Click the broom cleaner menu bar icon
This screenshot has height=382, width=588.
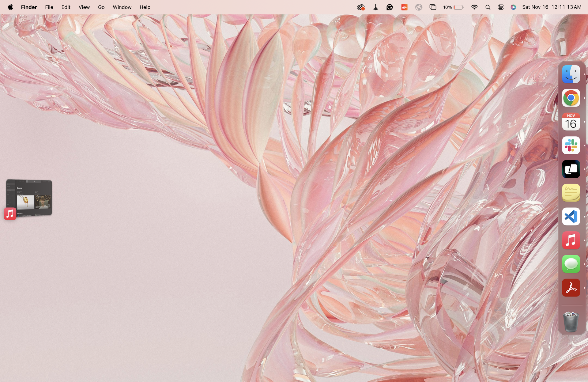pyautogui.click(x=376, y=7)
